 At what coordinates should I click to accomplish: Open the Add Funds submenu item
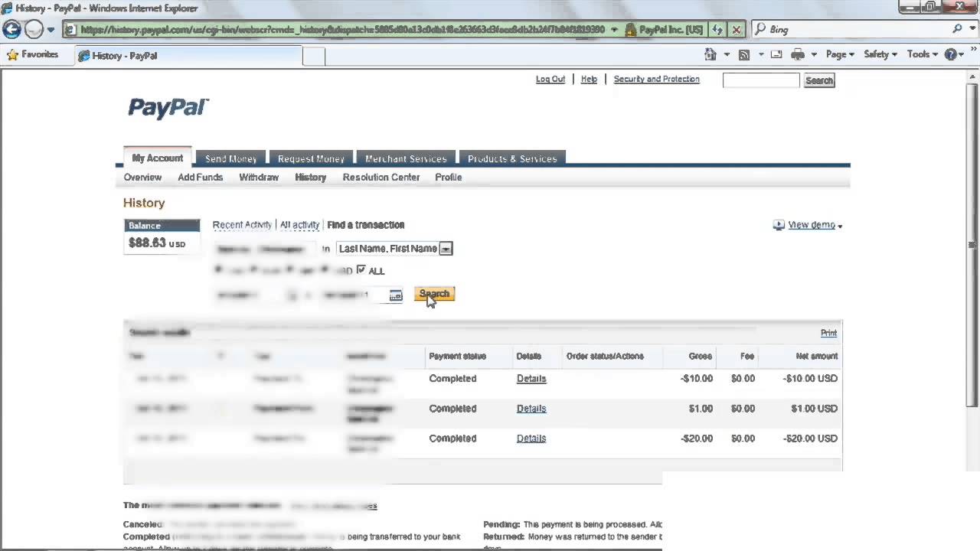click(200, 177)
